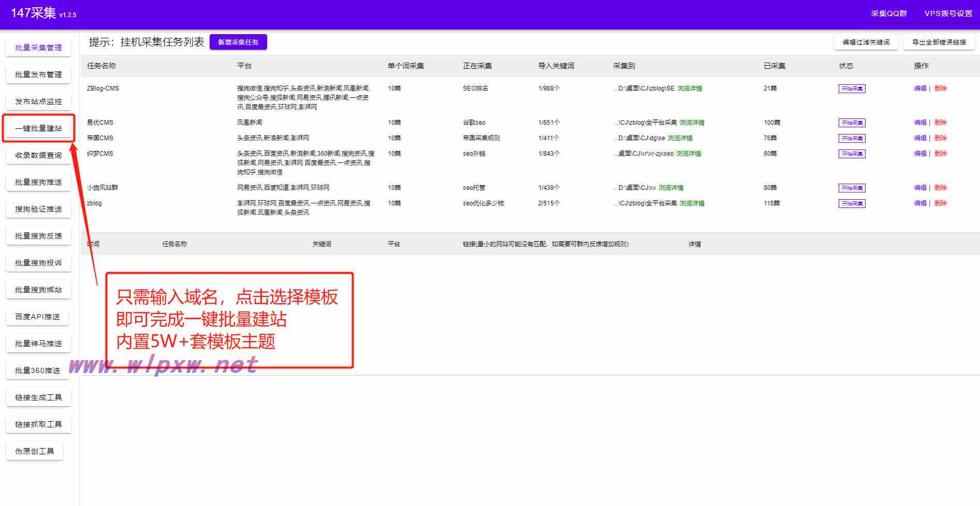Start collection for the ZBlog-CMS task
980x506 pixels.
[852, 89]
